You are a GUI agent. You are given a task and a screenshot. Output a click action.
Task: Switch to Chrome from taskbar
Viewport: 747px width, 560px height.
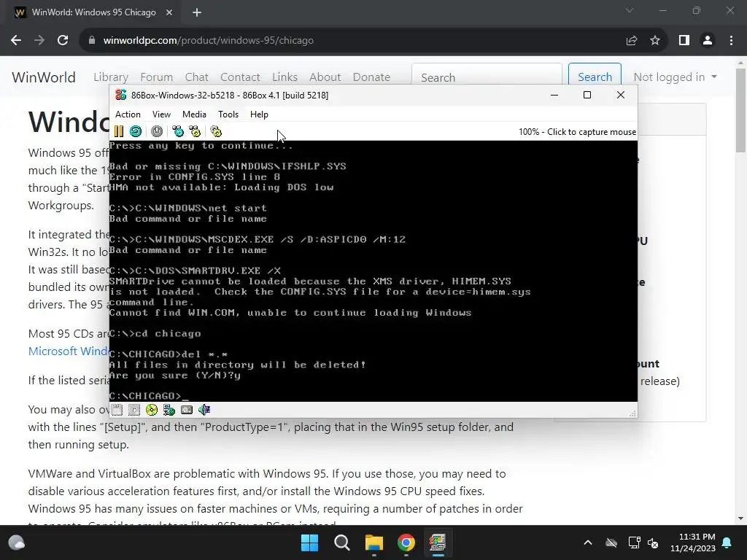coord(406,542)
